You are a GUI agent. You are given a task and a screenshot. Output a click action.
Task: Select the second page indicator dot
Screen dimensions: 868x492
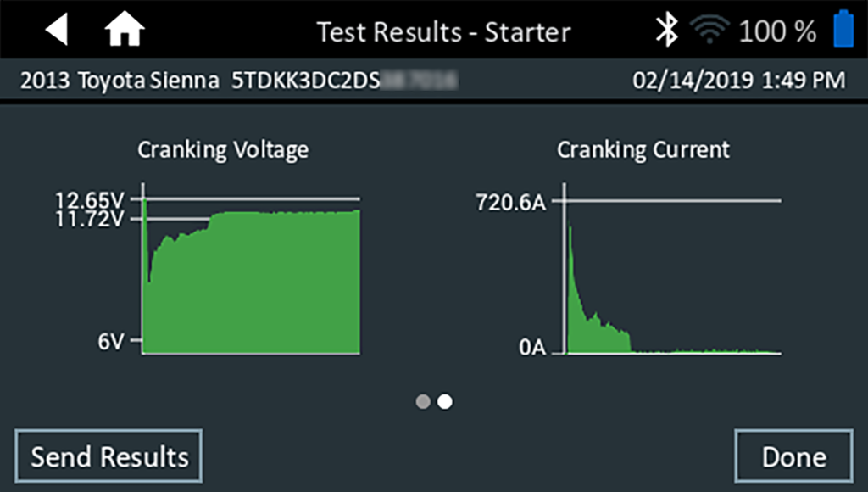(x=445, y=401)
